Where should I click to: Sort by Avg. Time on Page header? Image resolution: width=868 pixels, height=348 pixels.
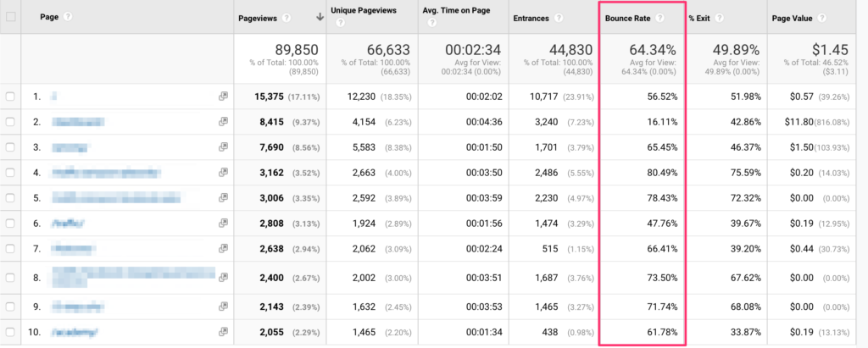pos(456,10)
